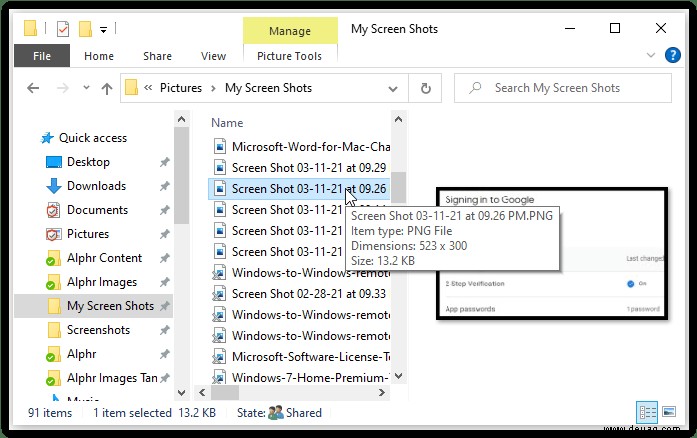Click the pin icon beside Screenshots
Screen dimensions: 697x438
tap(165, 330)
